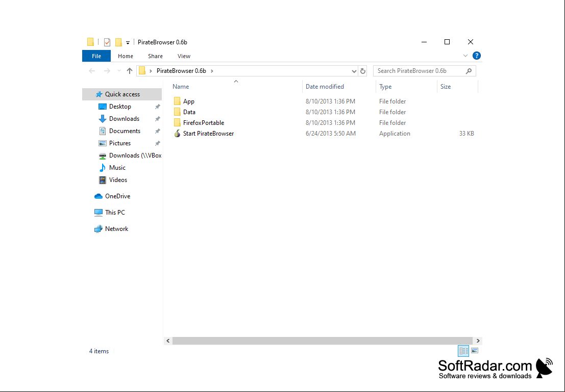Click the Application type cell

tap(395, 134)
